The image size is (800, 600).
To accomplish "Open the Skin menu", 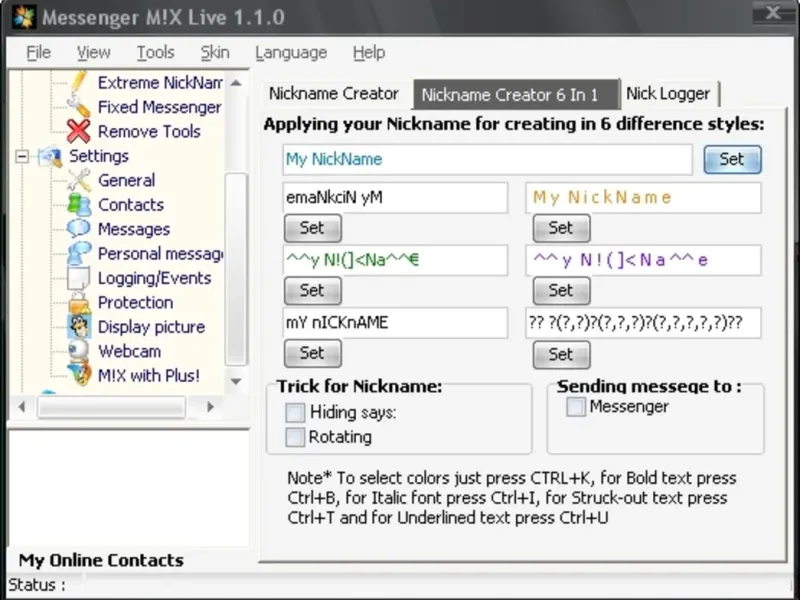I will (215, 52).
